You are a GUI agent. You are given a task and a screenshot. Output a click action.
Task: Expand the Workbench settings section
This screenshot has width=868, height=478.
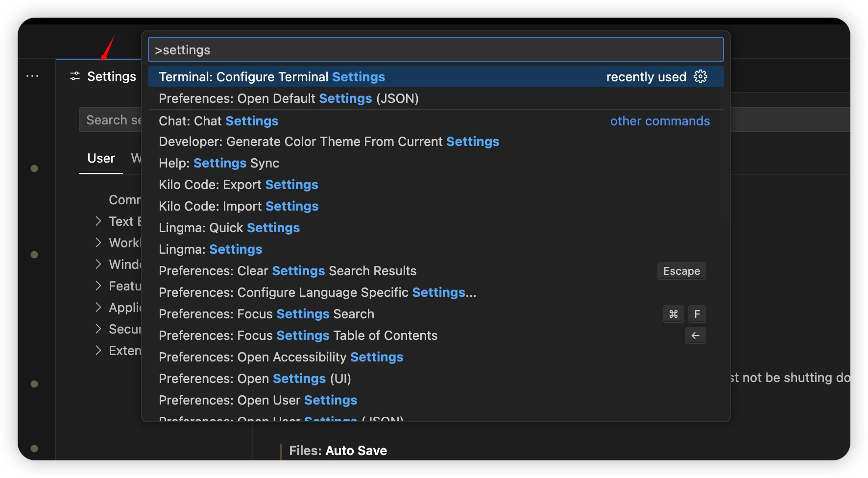point(98,243)
